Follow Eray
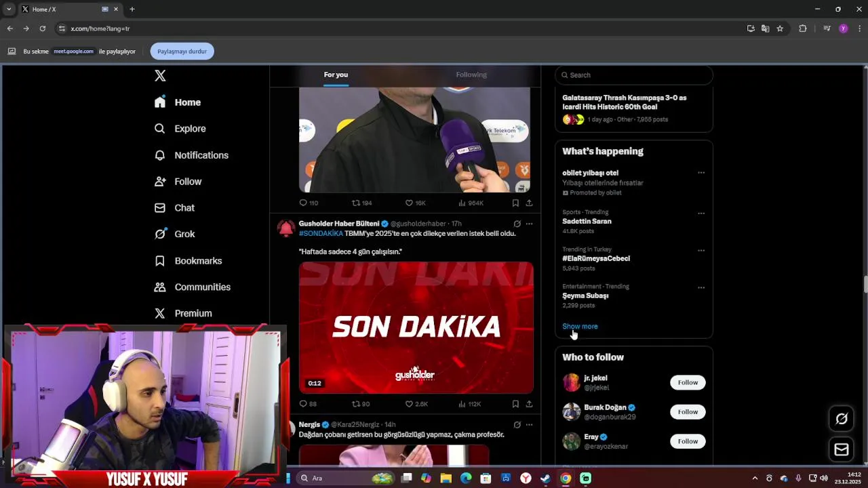Viewport: 868px width, 488px height. click(688, 441)
